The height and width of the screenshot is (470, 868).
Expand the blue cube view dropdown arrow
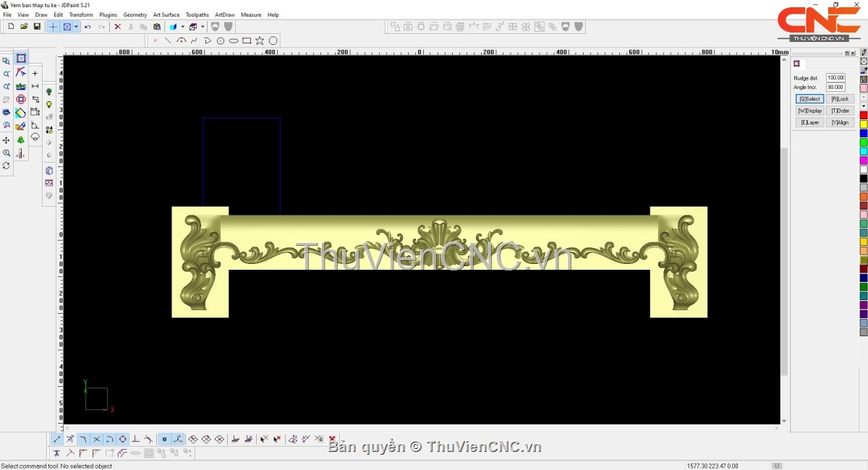pyautogui.click(x=182, y=27)
